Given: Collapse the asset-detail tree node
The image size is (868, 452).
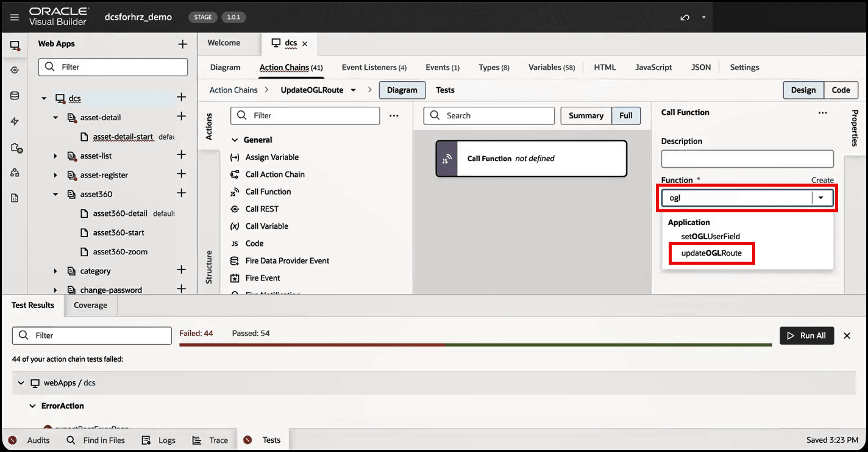Looking at the screenshot, I should pyautogui.click(x=55, y=117).
